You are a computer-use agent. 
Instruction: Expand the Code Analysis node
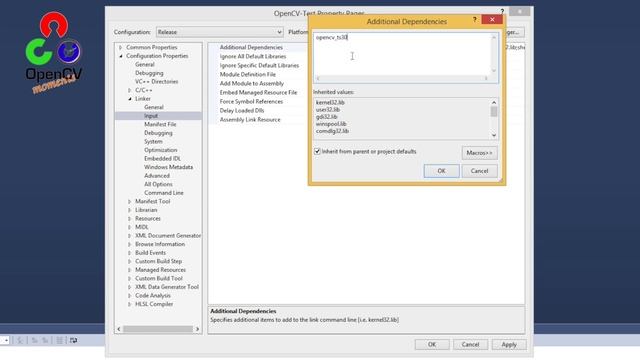[130, 296]
